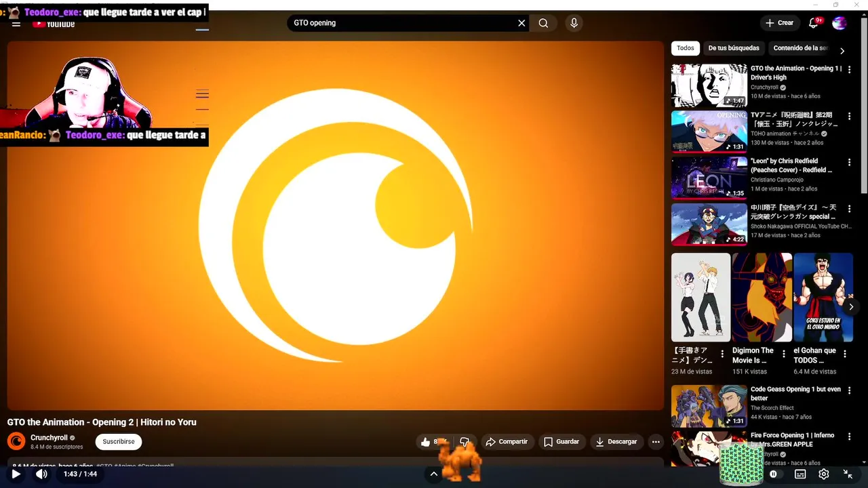Open the dancing anime Short thumbnail
868x488 pixels.
coord(701,297)
